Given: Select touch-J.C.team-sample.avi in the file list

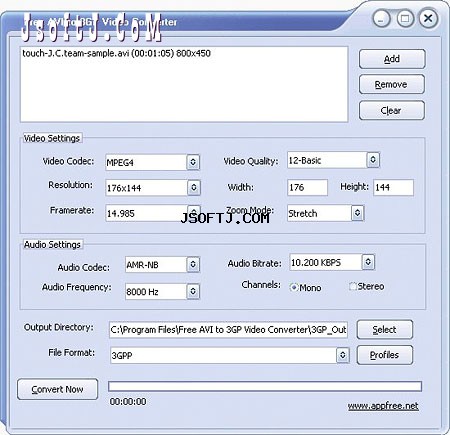Looking at the screenshot, I should coord(116,53).
